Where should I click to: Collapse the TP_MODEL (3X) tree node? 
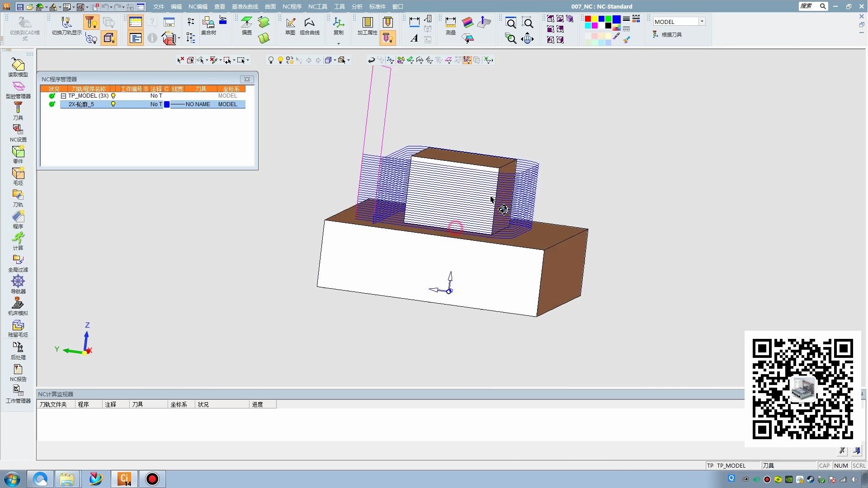64,96
